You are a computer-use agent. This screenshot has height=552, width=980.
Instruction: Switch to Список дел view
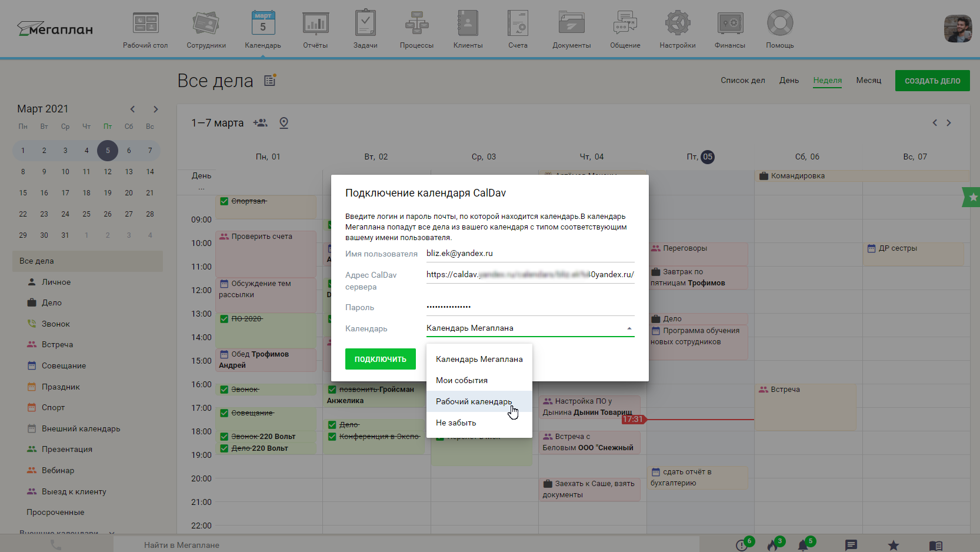(743, 81)
